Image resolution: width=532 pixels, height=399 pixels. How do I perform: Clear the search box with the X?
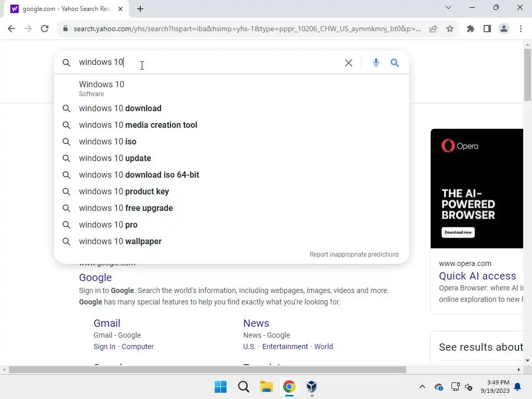click(349, 63)
